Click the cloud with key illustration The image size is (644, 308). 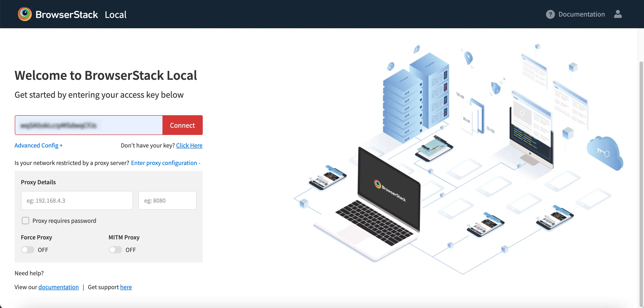point(605,152)
